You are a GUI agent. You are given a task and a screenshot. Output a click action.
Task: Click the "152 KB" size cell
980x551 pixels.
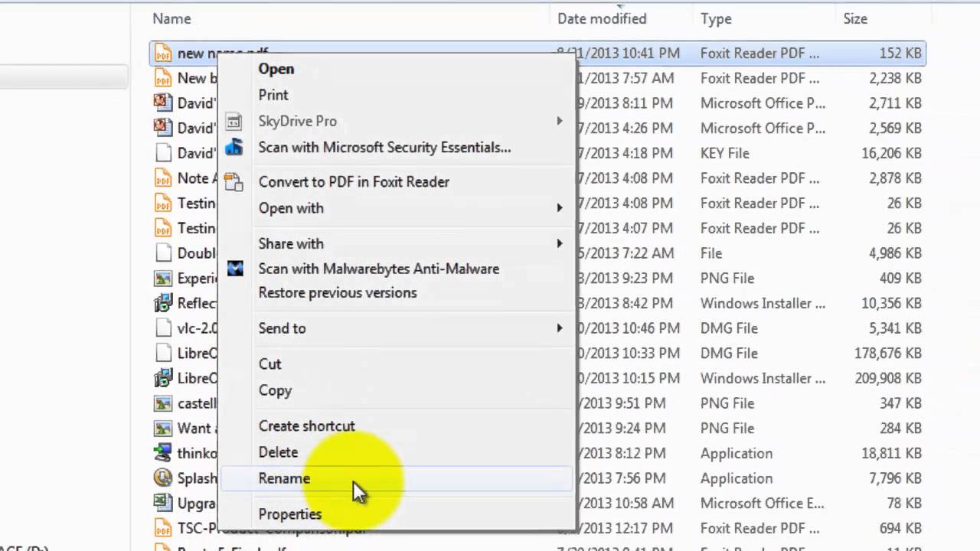pos(900,53)
